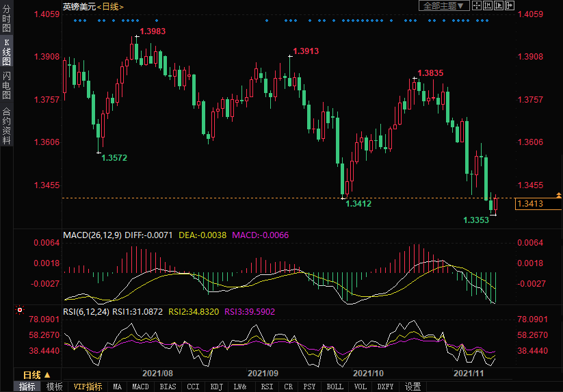The image size is (563, 392).
Task: Click the current price label 1.3413
Action: coord(531,204)
